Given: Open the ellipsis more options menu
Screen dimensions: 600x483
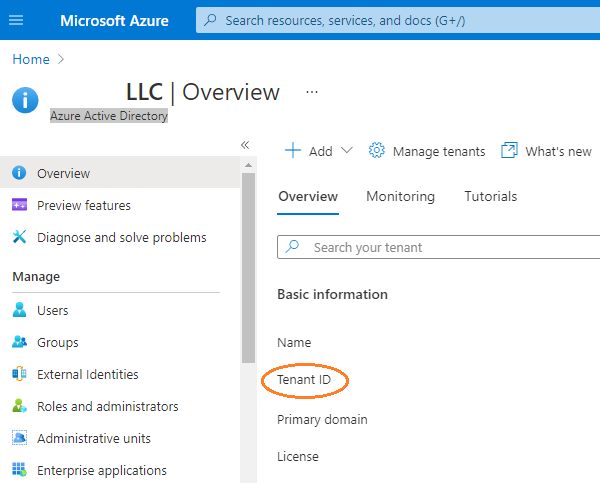Looking at the screenshot, I should point(312,92).
